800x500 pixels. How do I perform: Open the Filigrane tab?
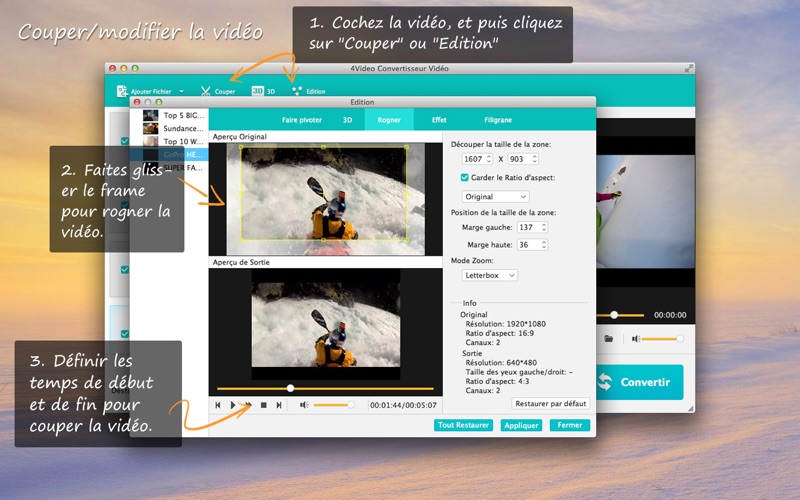(x=498, y=120)
